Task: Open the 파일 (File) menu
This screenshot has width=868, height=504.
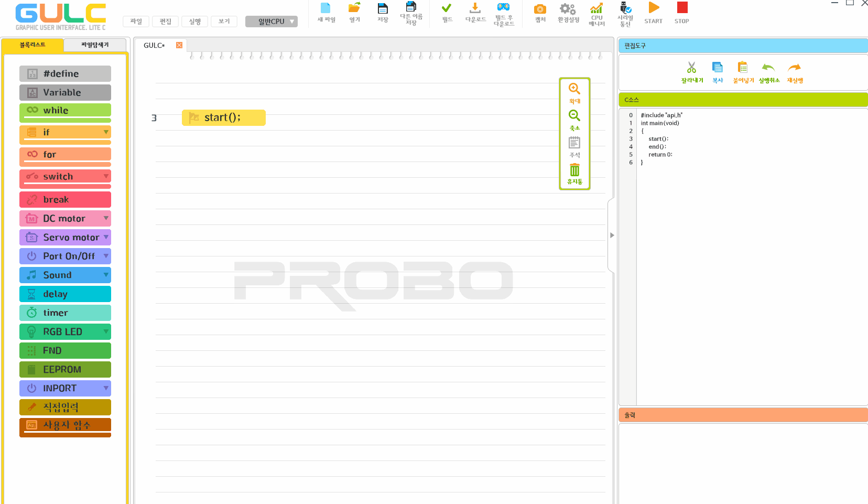Action: 136,22
